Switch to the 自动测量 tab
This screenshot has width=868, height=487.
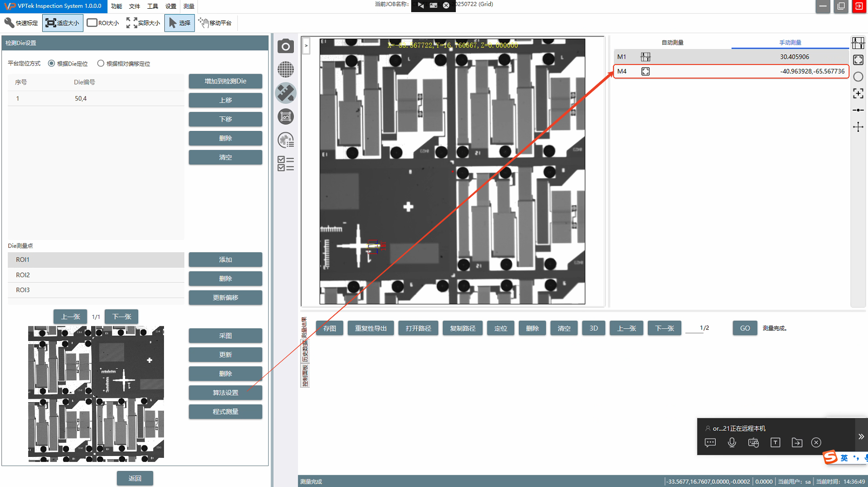pyautogui.click(x=672, y=43)
